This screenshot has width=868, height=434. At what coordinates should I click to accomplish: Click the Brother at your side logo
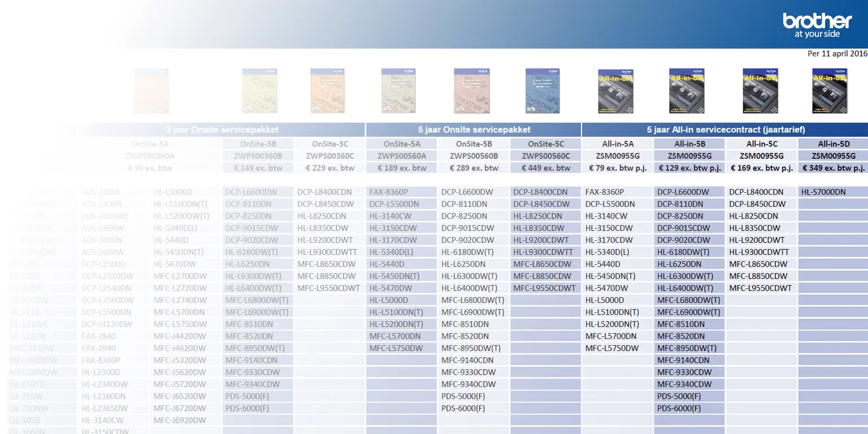click(817, 25)
